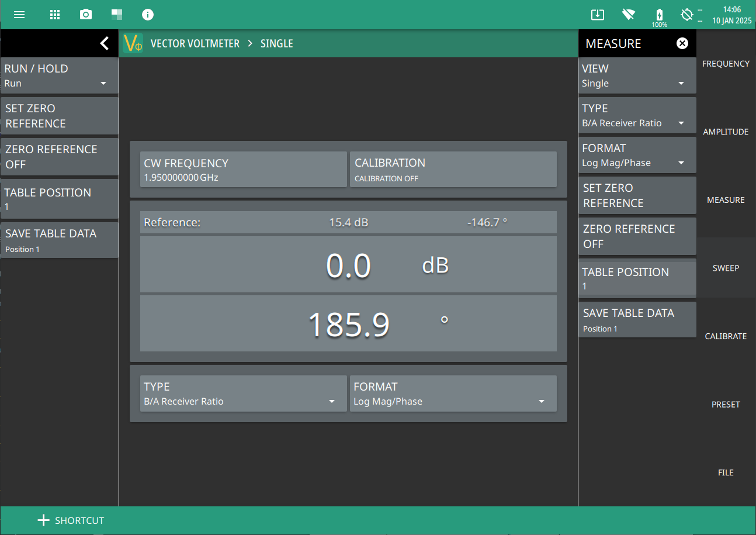Click the download tray icon
This screenshot has height=535, width=756.
point(597,15)
